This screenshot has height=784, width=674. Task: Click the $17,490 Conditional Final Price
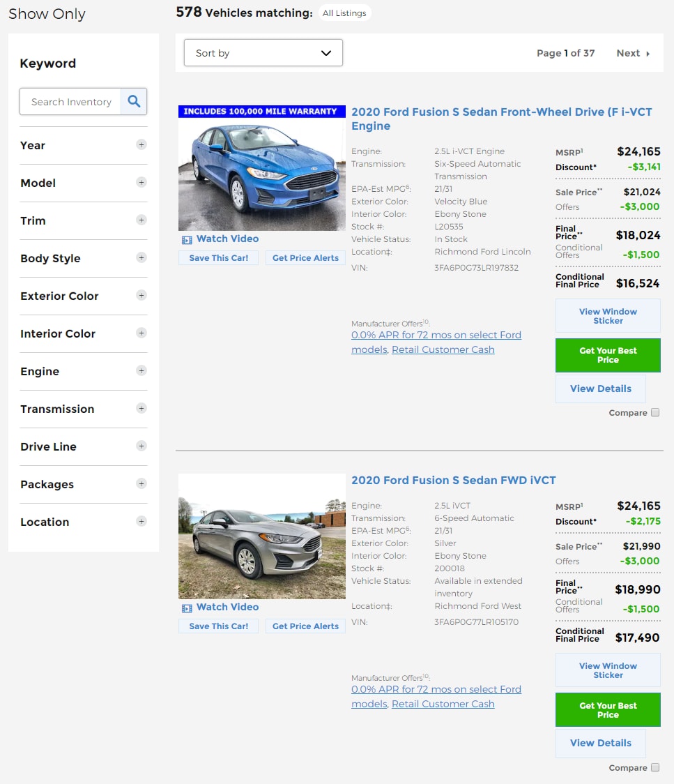[637, 638]
